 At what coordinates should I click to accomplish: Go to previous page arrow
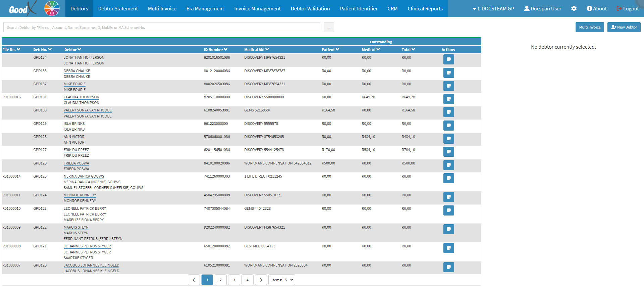pyautogui.click(x=194, y=280)
